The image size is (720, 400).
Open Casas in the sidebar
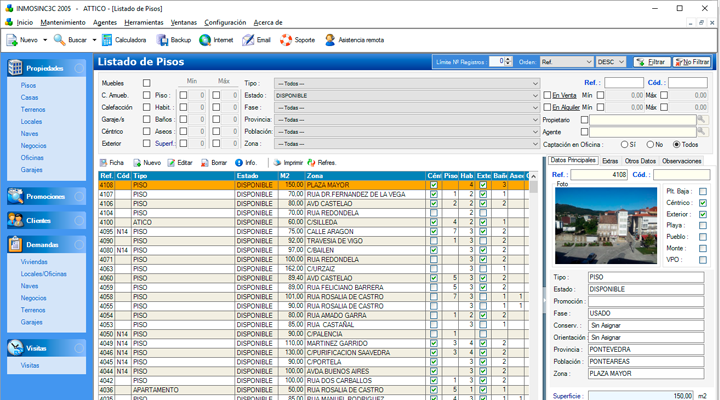(29, 97)
